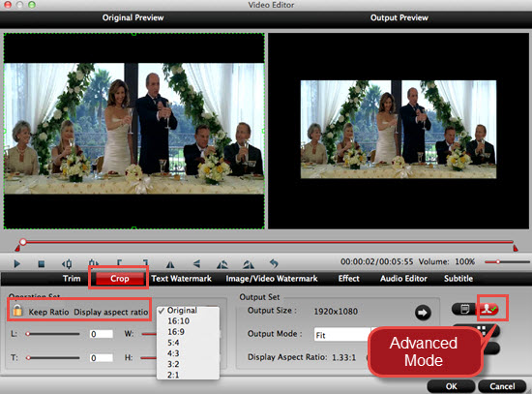This screenshot has height=394, width=532.
Task: Click the arrow button next to Output Size
Action: pyautogui.click(x=423, y=313)
